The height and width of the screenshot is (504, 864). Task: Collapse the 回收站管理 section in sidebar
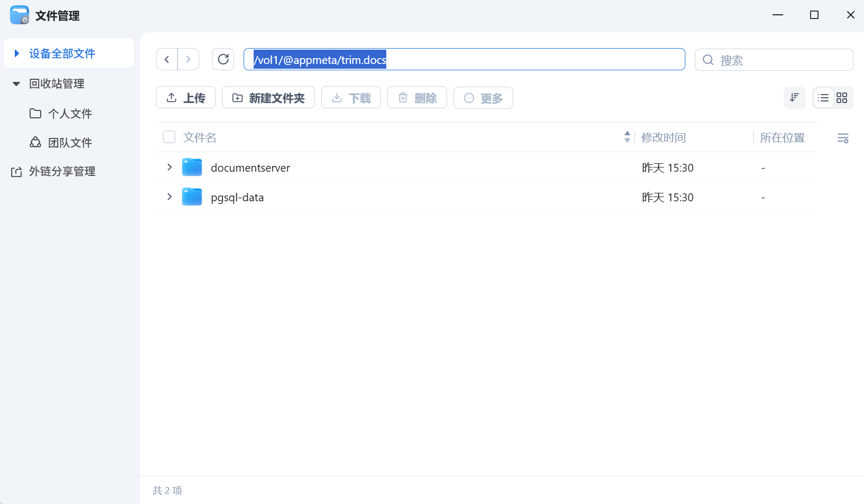click(16, 83)
